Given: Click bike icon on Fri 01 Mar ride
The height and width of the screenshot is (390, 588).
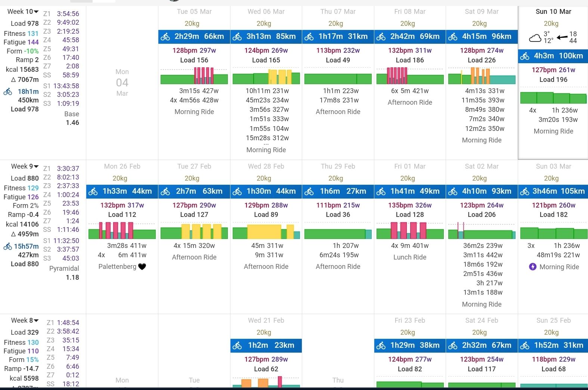Looking at the screenshot, I should point(381,192).
